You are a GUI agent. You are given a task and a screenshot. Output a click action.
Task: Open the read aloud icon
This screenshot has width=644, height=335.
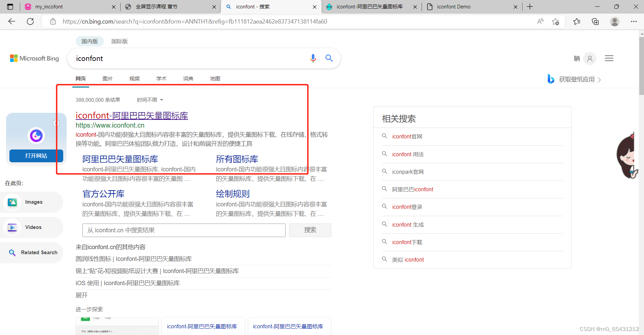(540, 22)
